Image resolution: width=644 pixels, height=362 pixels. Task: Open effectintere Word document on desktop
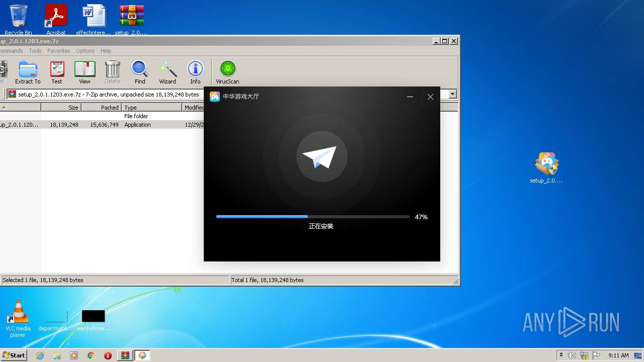click(94, 20)
